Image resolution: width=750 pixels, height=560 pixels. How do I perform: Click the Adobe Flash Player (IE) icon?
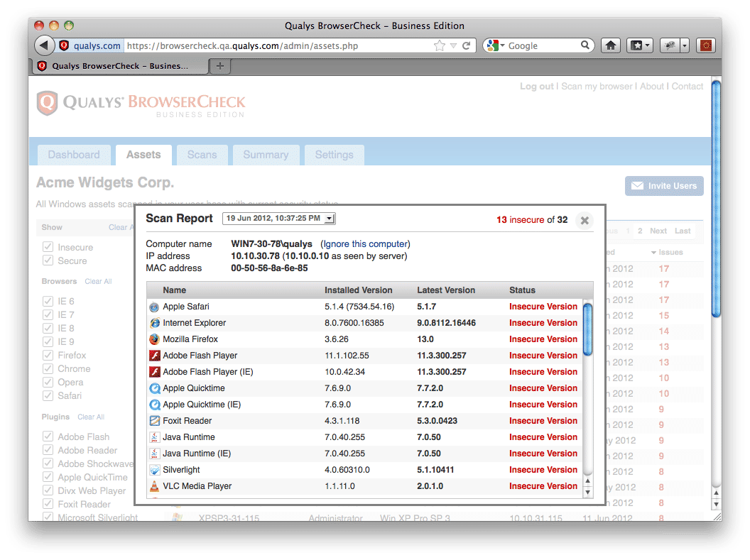pyautogui.click(x=154, y=372)
